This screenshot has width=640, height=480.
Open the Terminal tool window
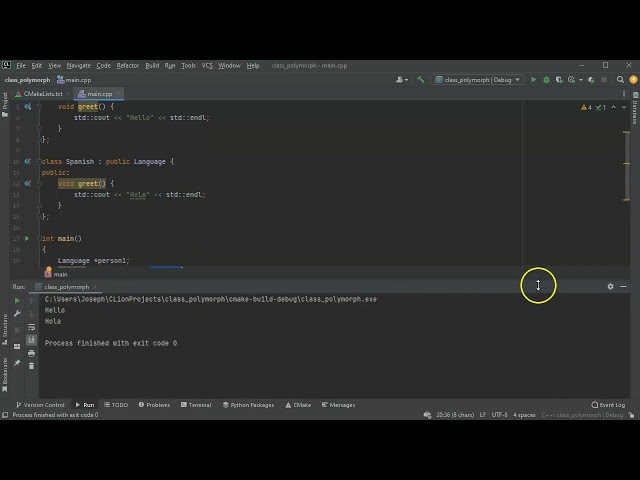[196, 405]
